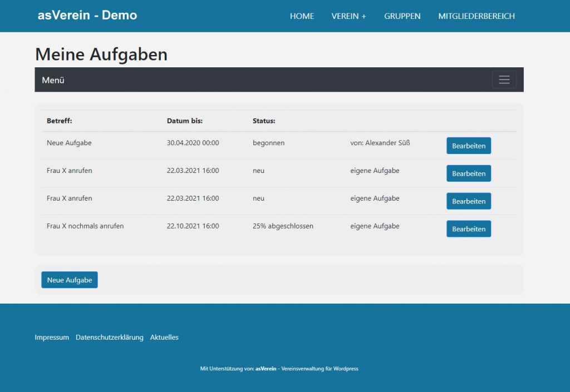Click the asVerein - Demo site title

pyautogui.click(x=87, y=15)
